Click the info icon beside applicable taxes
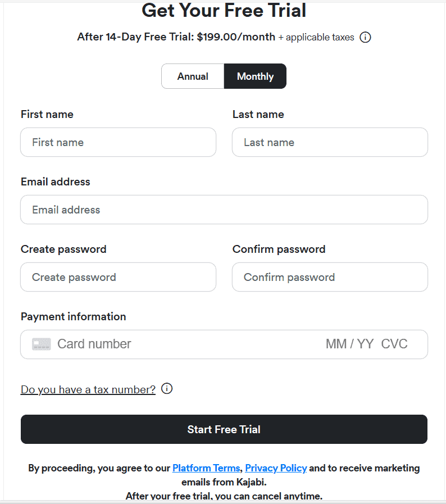 (x=365, y=38)
